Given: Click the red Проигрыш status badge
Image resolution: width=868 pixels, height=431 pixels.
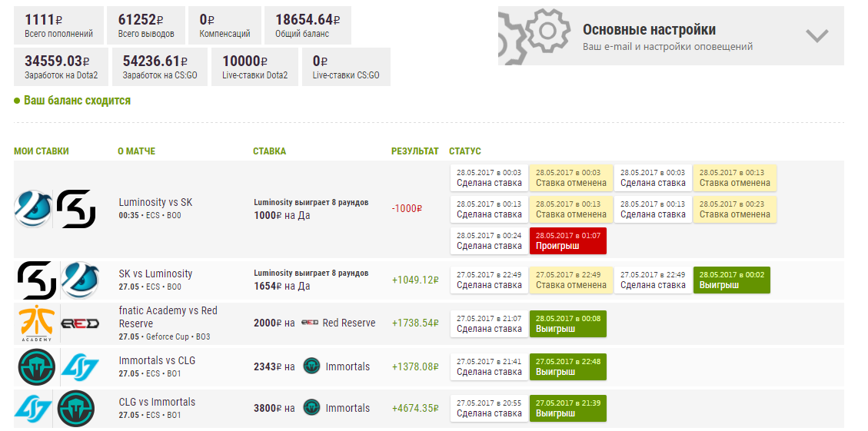Looking at the screenshot, I should [568, 240].
